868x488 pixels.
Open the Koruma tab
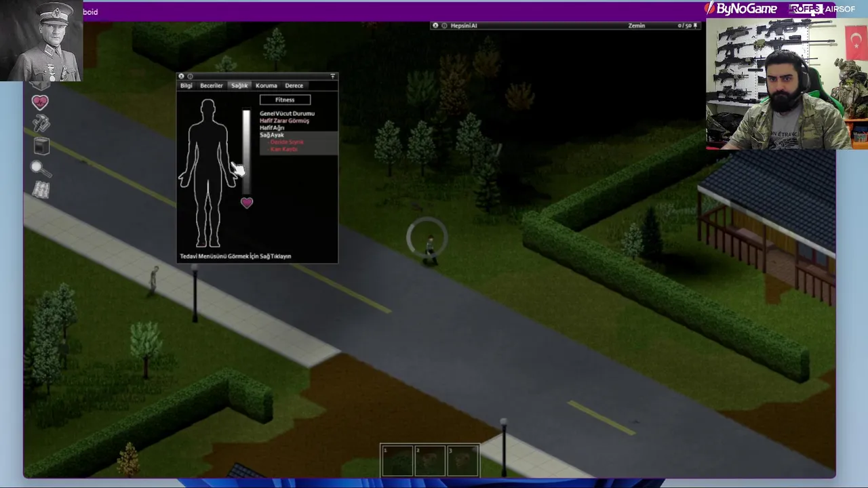point(266,85)
